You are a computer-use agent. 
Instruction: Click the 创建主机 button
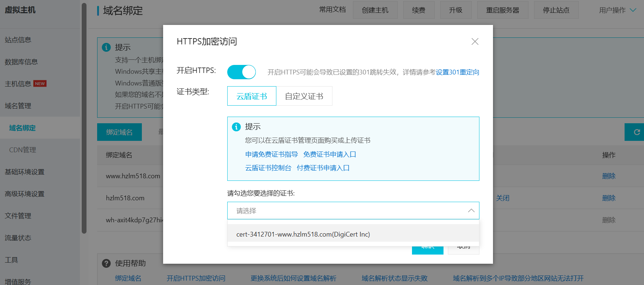pyautogui.click(x=375, y=10)
